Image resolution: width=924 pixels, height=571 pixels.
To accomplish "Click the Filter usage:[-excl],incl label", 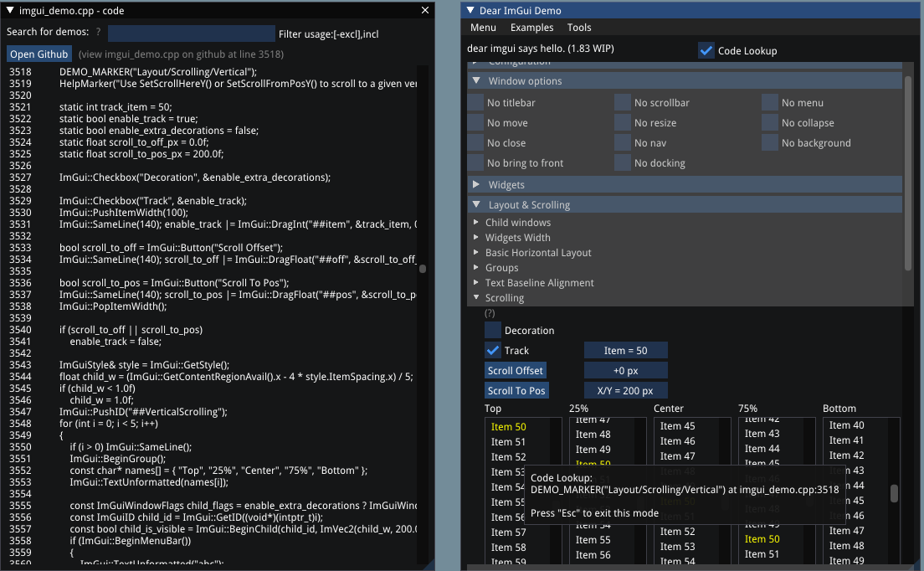I will (x=328, y=34).
